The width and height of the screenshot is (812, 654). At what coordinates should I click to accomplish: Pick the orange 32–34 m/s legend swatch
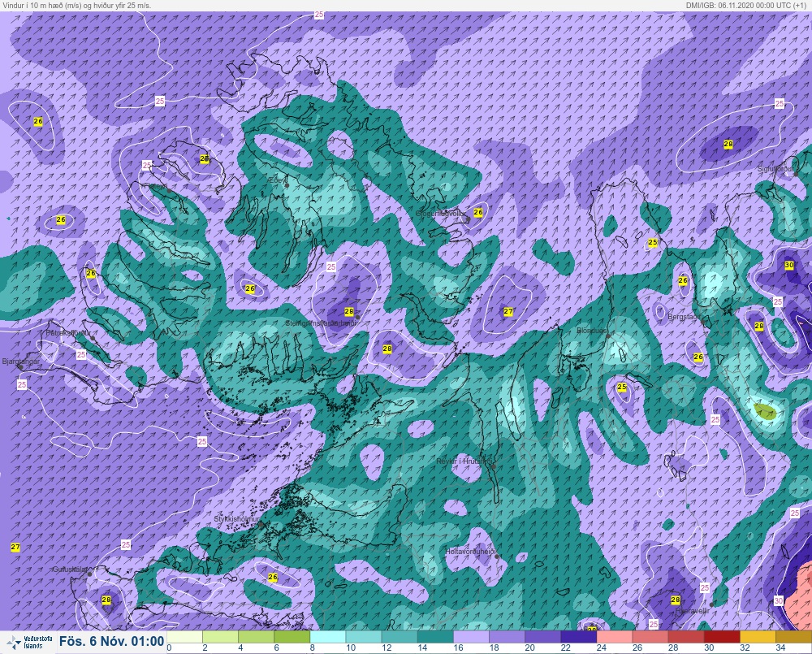[x=758, y=636]
